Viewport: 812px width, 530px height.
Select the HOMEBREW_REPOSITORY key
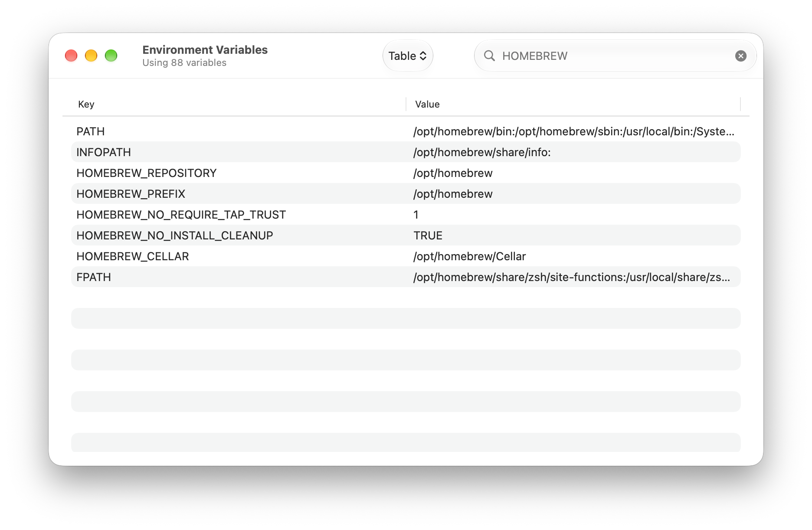click(x=147, y=173)
